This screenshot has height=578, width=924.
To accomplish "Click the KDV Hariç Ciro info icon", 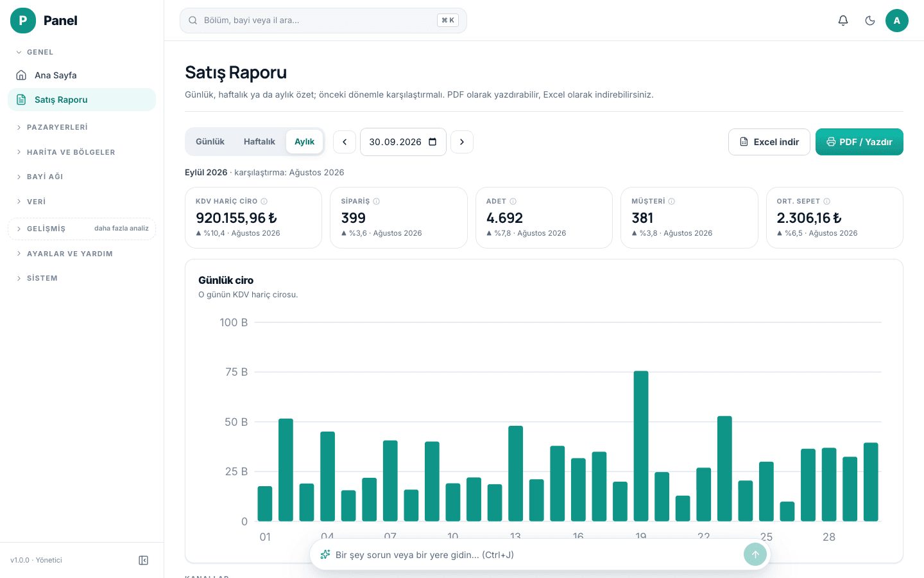I will pos(264,201).
